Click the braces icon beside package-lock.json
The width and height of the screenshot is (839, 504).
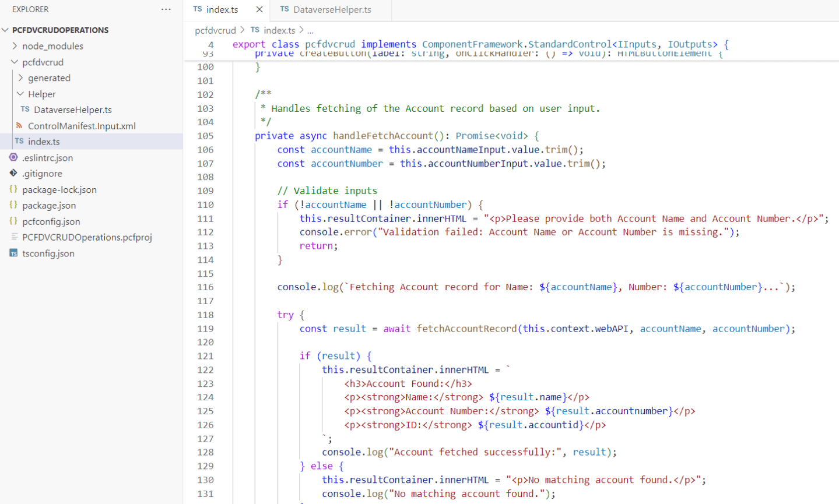[x=13, y=189]
